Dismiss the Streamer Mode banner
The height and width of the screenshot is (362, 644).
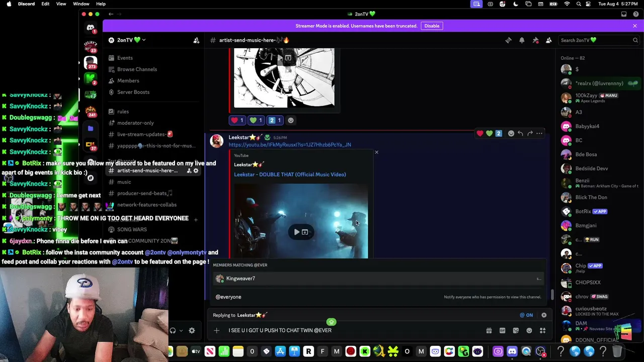coord(635,26)
